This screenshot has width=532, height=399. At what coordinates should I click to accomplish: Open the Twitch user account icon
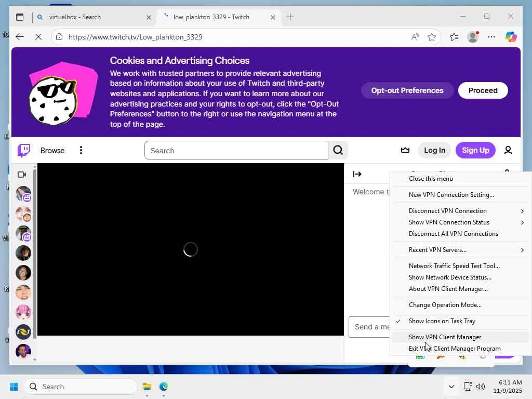click(508, 150)
